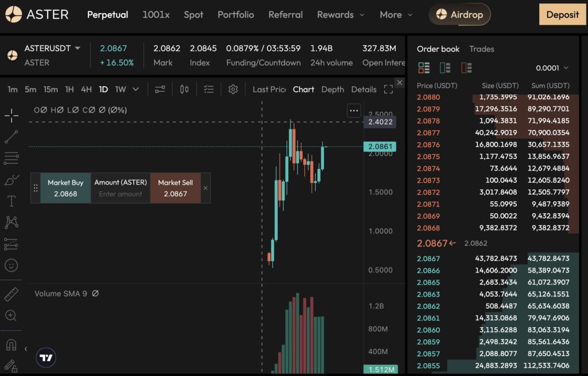
Task: Show bids only in order book
Action: (445, 68)
